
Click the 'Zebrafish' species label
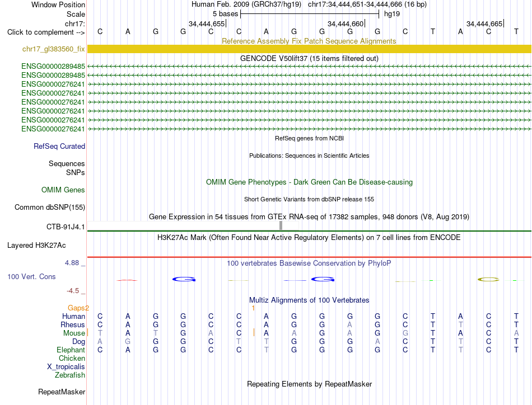(x=69, y=375)
